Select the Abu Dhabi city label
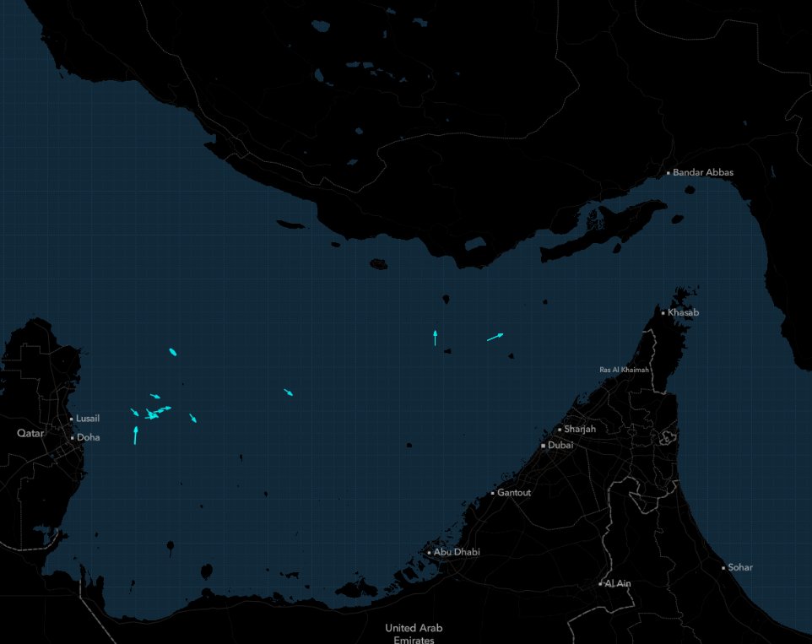 [457, 552]
